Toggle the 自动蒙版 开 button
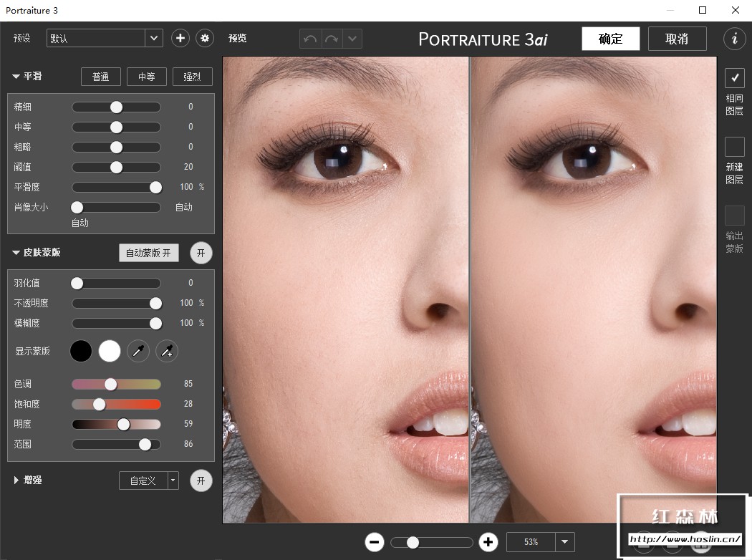 tap(149, 254)
